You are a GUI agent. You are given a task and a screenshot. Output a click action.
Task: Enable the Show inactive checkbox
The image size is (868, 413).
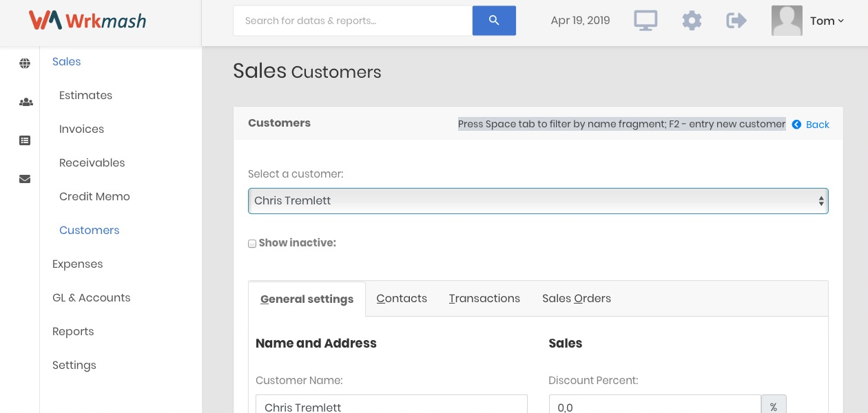252,244
